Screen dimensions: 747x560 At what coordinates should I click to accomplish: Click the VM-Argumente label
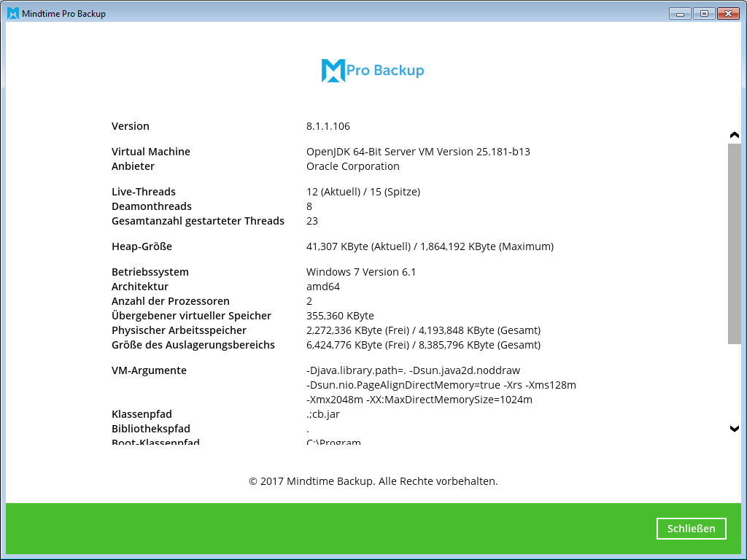click(x=149, y=370)
